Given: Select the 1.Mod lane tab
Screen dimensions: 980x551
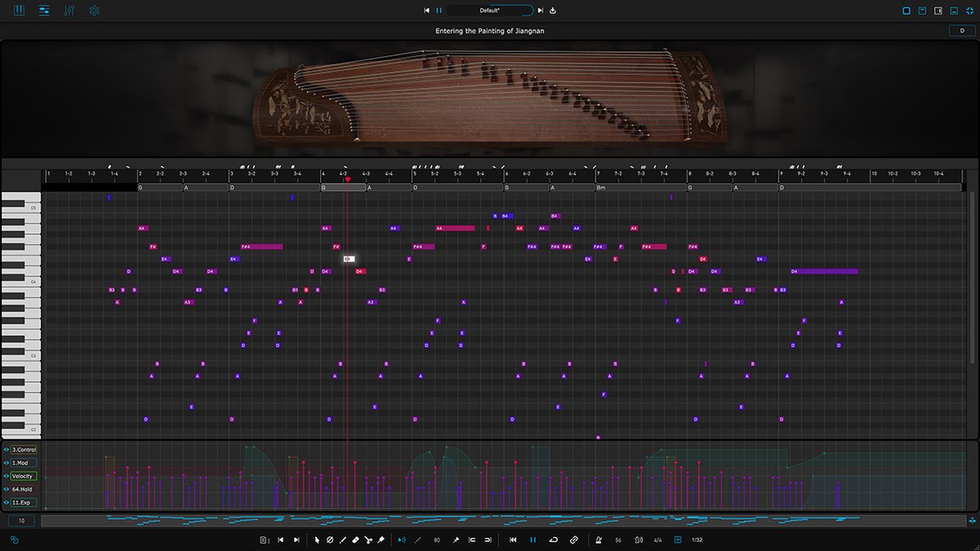Looking at the screenshot, I should point(24,463).
